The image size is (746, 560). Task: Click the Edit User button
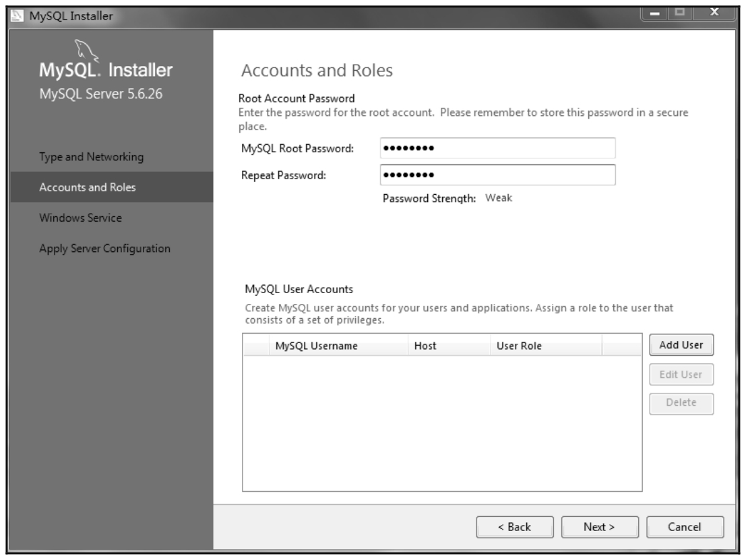tap(681, 374)
